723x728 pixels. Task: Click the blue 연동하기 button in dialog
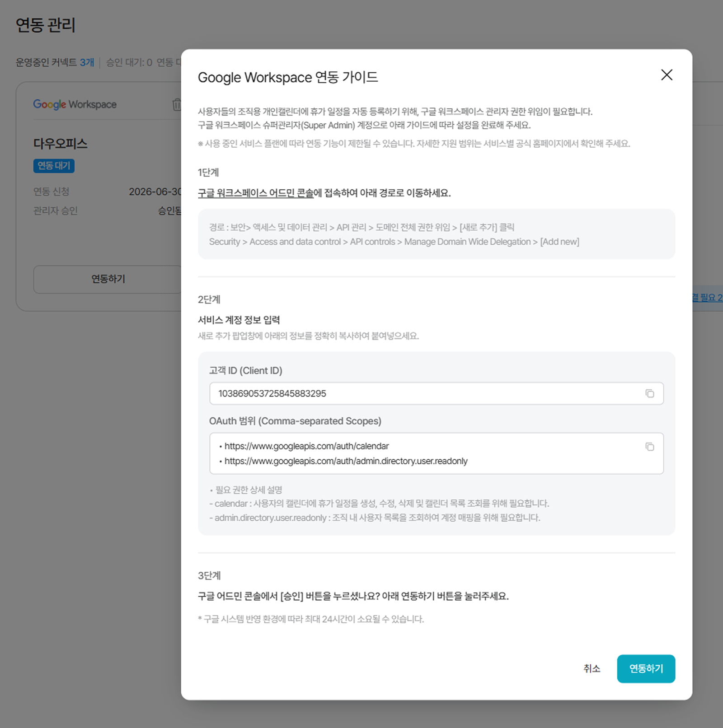[x=646, y=668]
